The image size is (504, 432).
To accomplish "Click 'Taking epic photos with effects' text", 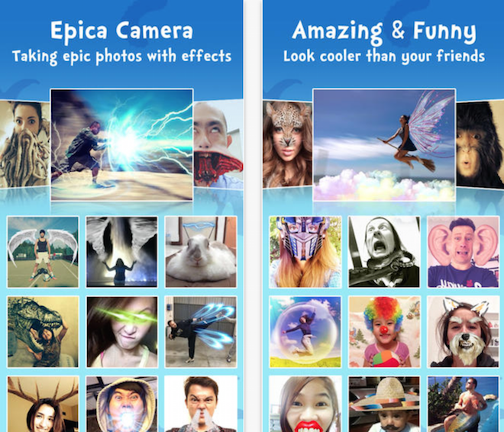I will (x=121, y=56).
